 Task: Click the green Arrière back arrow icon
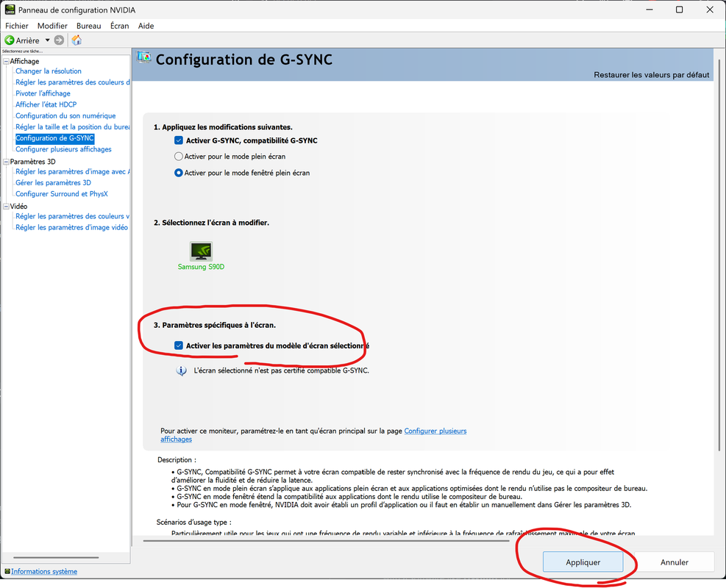pyautogui.click(x=10, y=40)
